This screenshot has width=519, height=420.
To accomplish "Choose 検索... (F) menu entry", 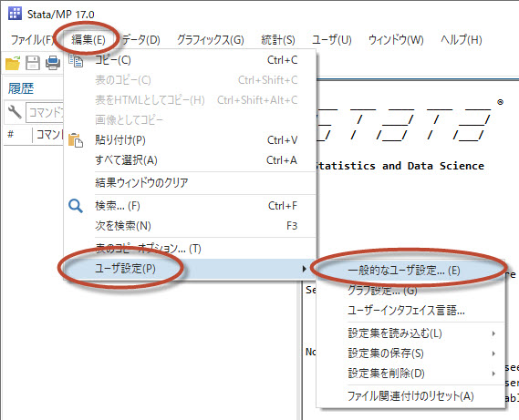I will 190,206.
